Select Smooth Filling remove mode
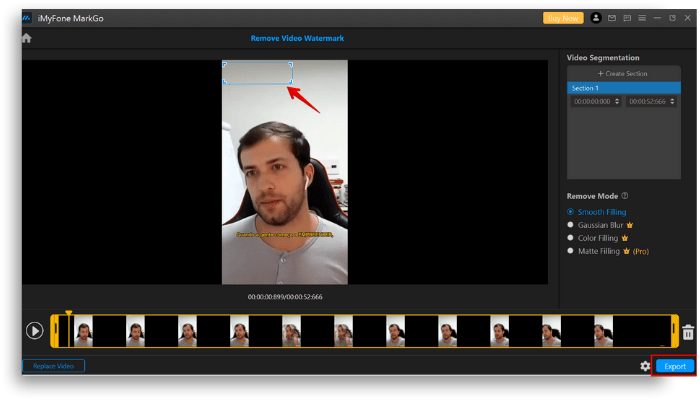700x400 pixels. point(596,212)
